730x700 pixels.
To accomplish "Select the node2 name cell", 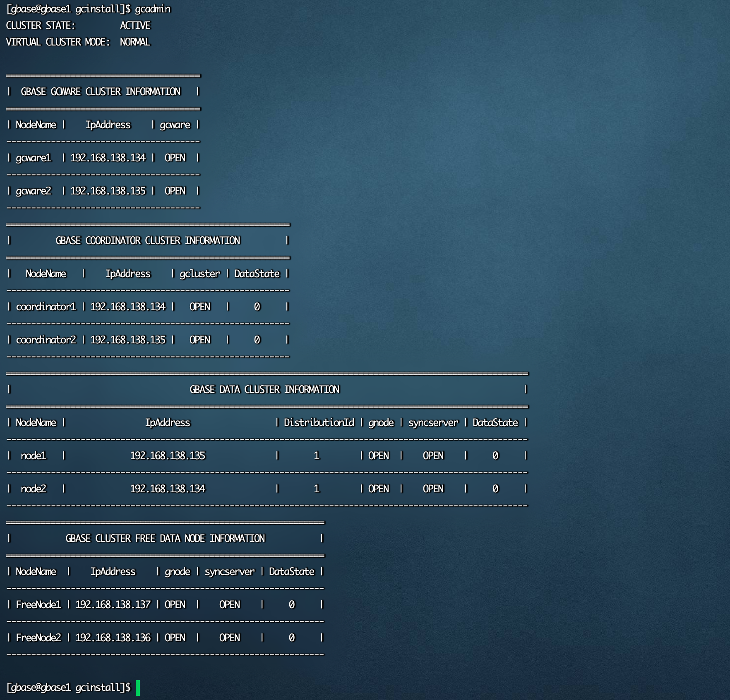I will click(34, 489).
